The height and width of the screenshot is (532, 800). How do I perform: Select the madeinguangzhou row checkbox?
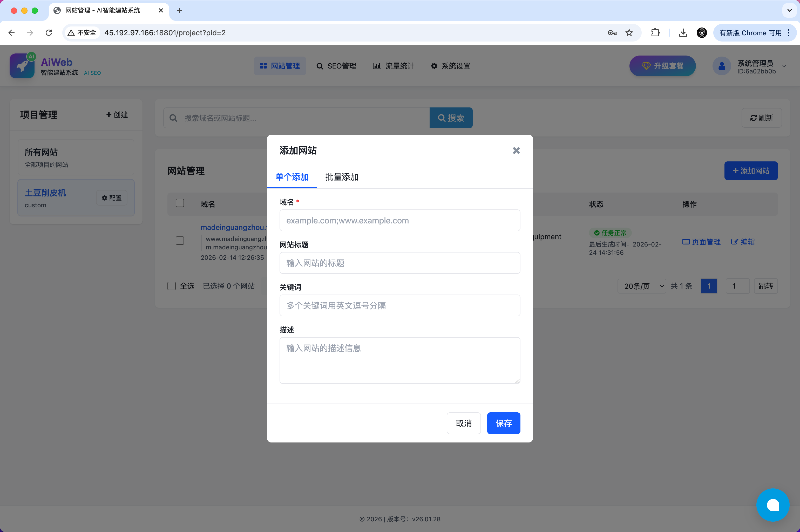[x=180, y=241]
